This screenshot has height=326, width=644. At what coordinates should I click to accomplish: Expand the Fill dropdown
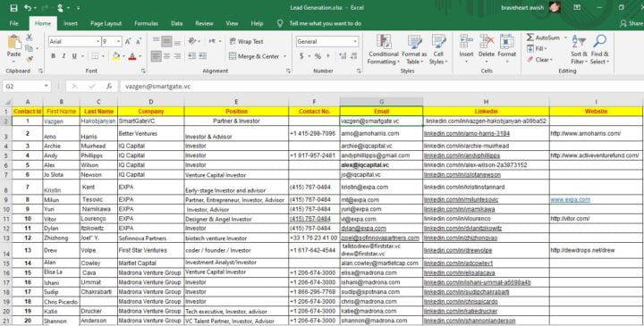coord(546,49)
